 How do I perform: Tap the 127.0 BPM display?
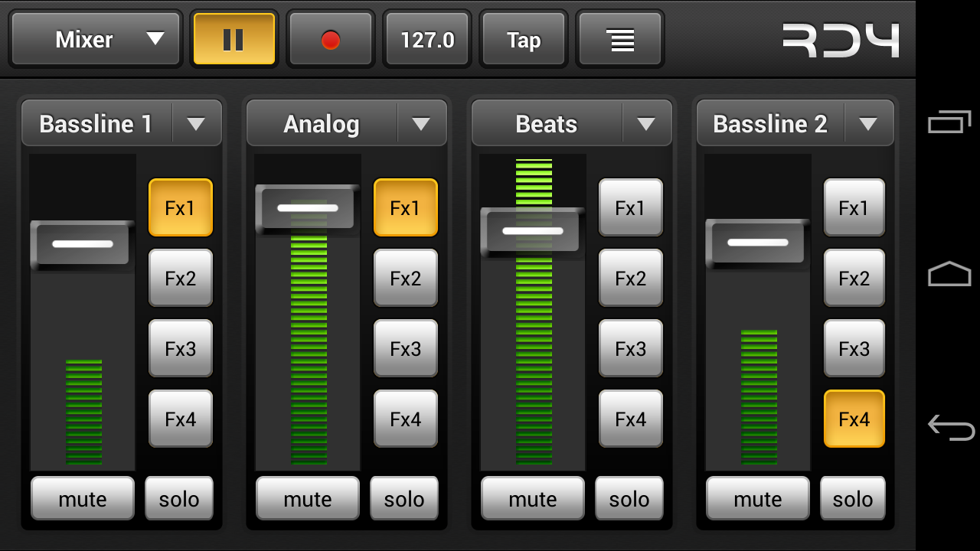(x=426, y=38)
